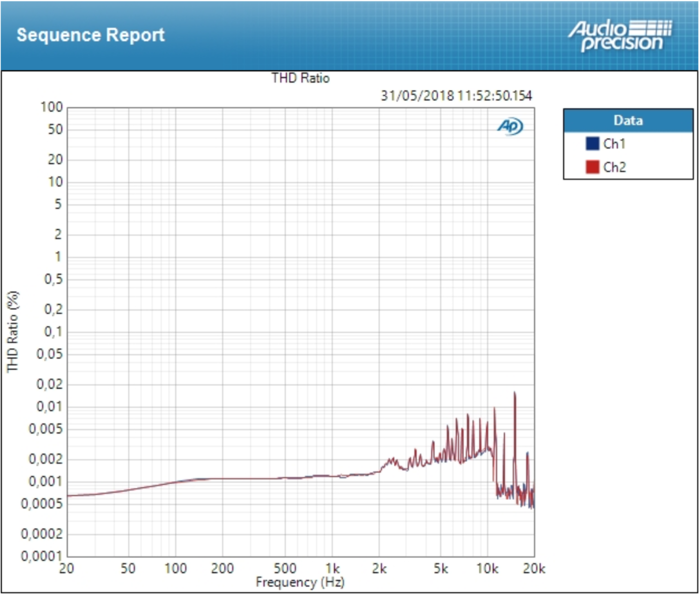
Task: Click the 0,0001 label at the THD axis bottom
Action: click(x=42, y=556)
